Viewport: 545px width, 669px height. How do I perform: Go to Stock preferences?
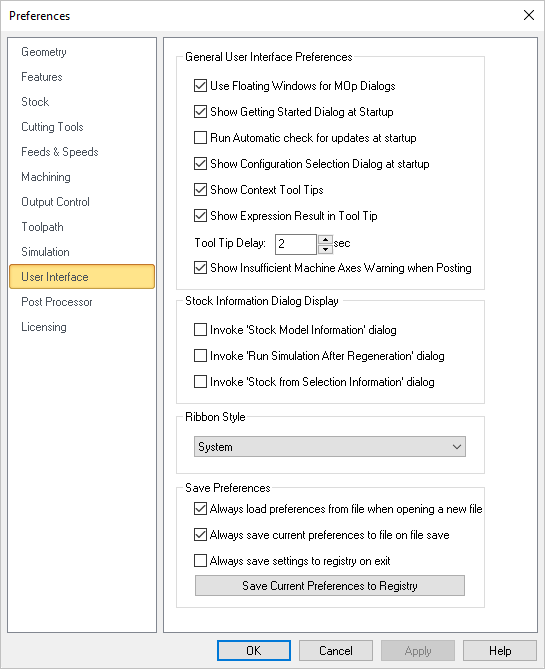(x=35, y=102)
